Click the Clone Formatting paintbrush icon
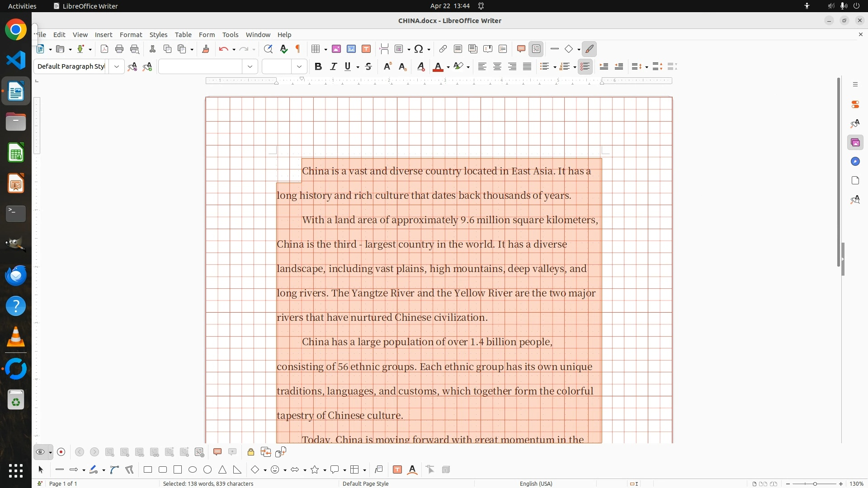The width and height of the screenshot is (868, 488). point(205,49)
